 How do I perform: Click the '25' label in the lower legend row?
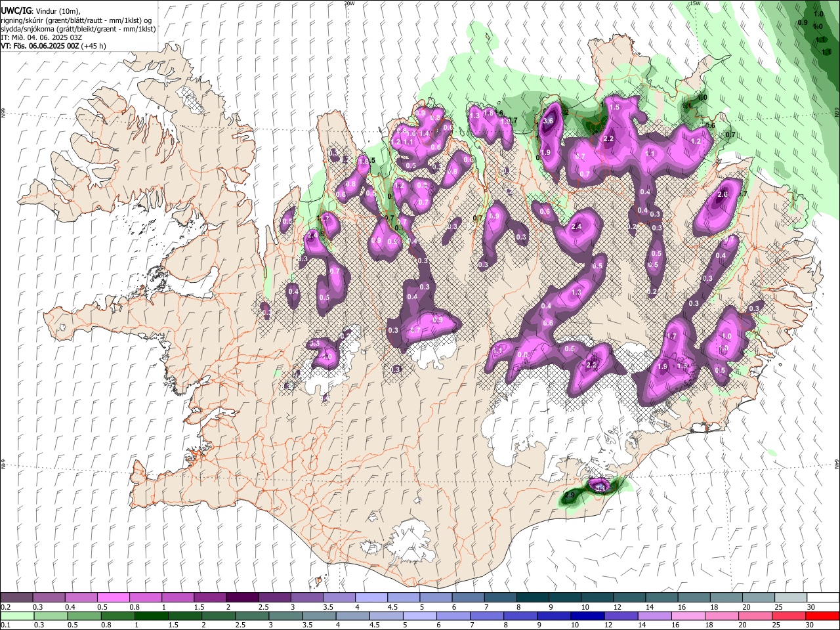[x=776, y=625]
